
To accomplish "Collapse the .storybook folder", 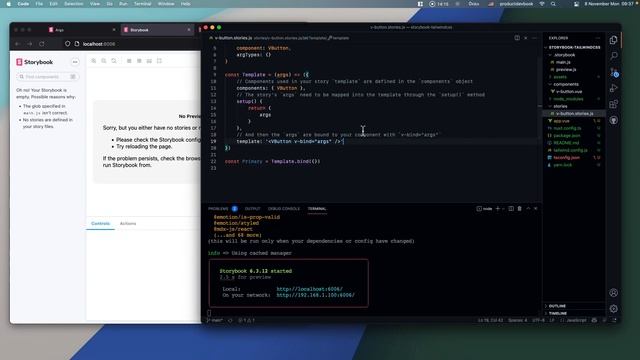I will 573,55.
